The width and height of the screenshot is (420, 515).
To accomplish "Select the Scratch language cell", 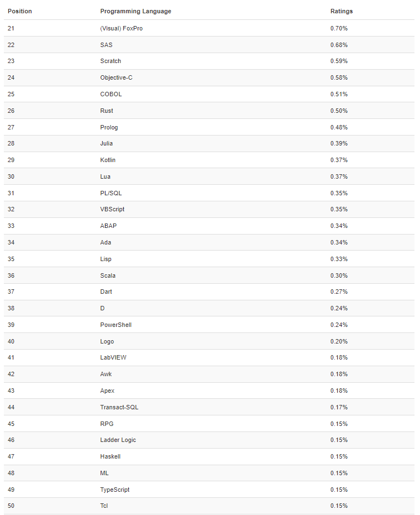I will (111, 61).
